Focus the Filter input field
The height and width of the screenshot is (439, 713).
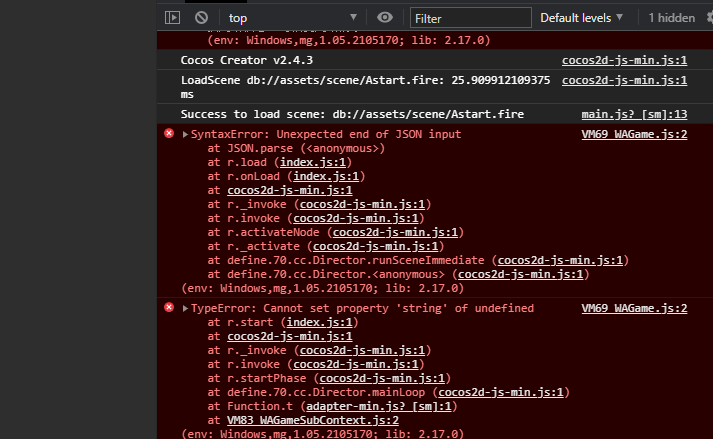pyautogui.click(x=471, y=18)
